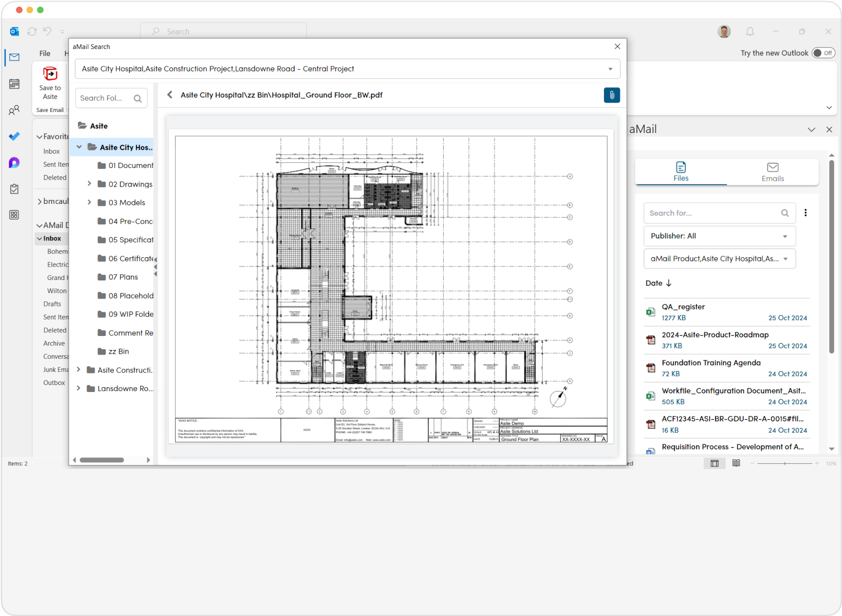Click the back arrow beside file path
Screen dimensions: 842x616
coord(170,95)
